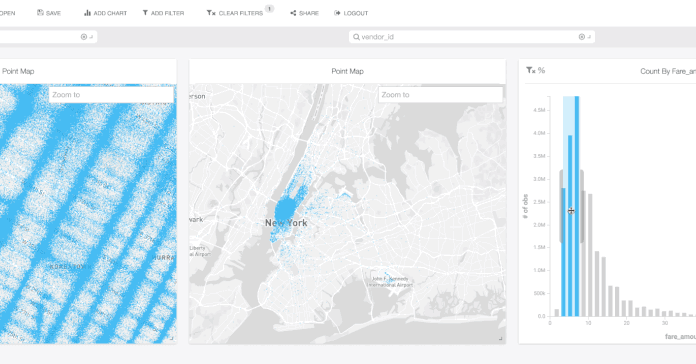The image size is (696, 364).
Task: Click the center Point Map resize handle
Action: point(501,339)
